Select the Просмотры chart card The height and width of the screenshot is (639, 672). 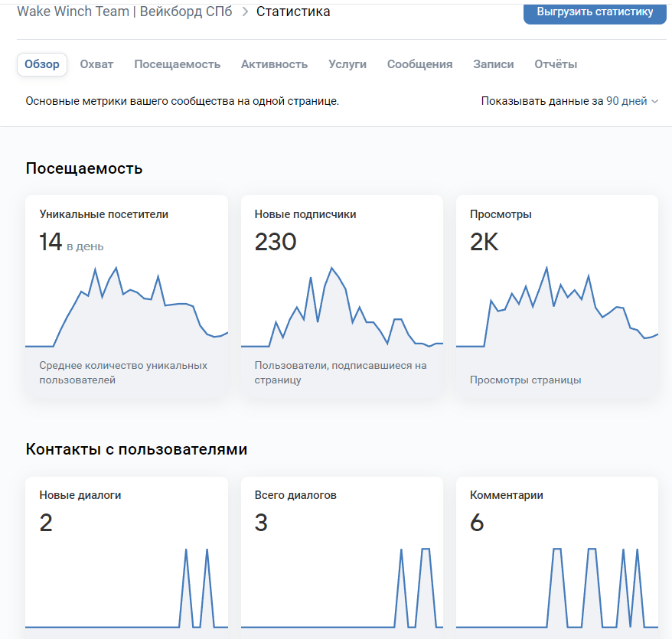[x=556, y=295]
